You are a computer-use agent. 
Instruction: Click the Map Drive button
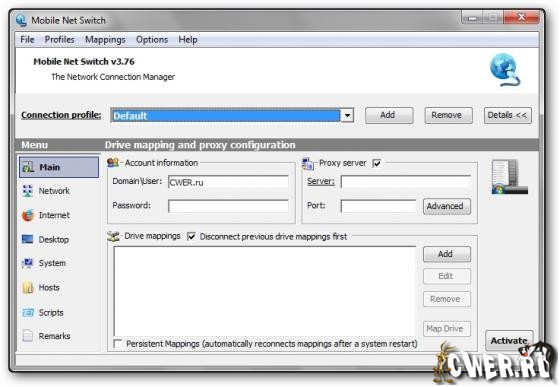click(x=446, y=329)
